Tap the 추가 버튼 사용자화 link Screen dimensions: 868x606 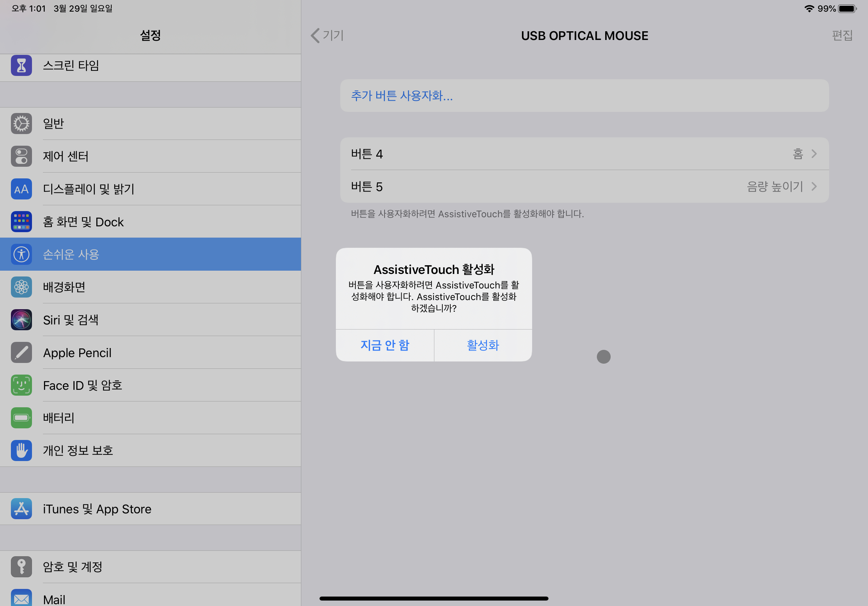tap(402, 96)
